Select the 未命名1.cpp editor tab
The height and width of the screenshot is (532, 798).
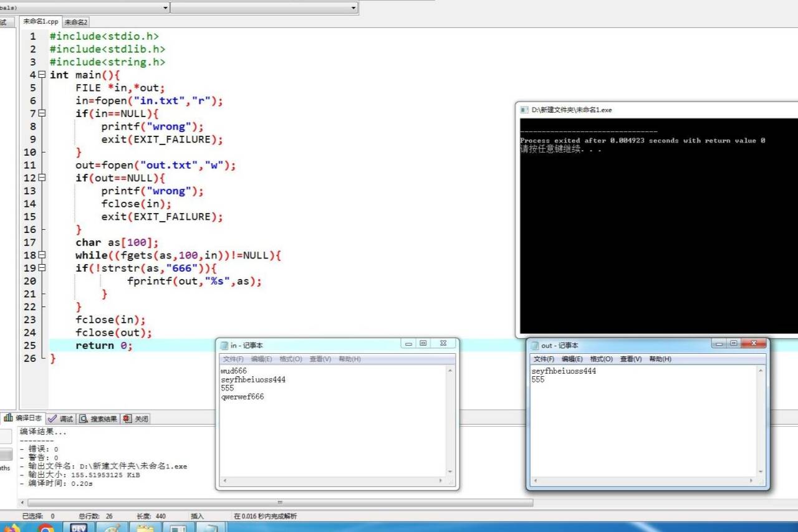(41, 21)
